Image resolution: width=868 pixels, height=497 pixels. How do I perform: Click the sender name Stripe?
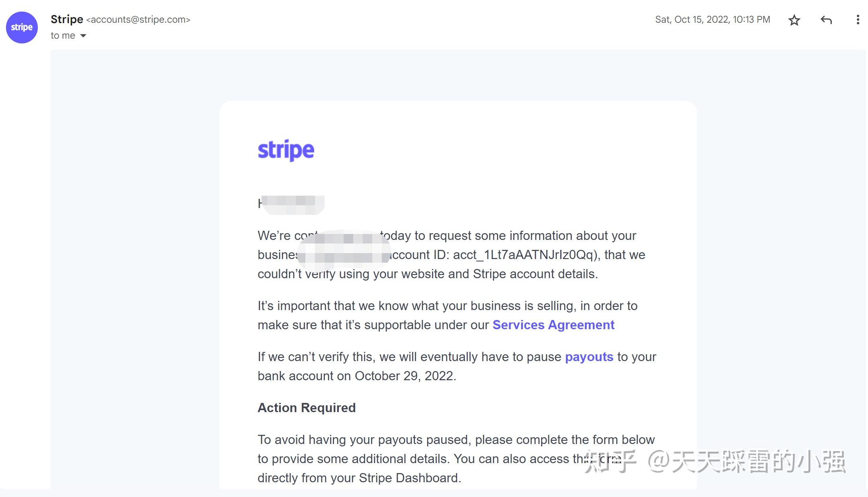[67, 19]
